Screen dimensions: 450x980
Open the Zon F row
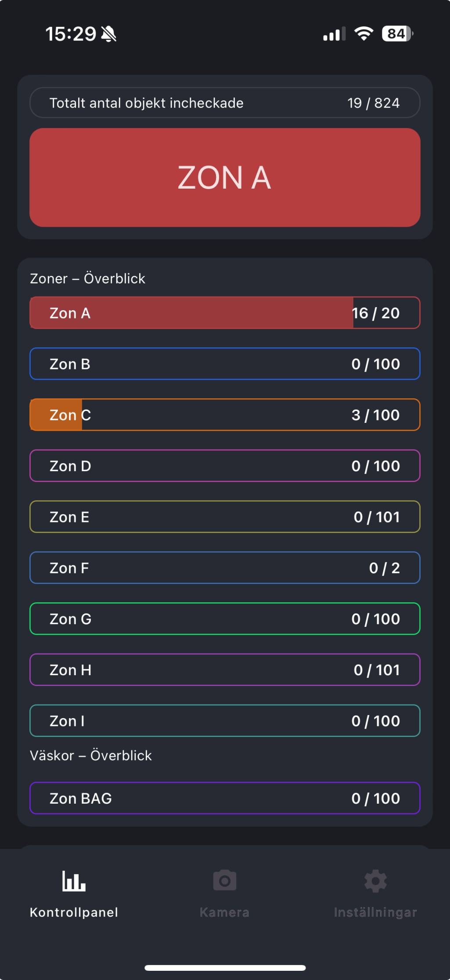pyautogui.click(x=225, y=568)
